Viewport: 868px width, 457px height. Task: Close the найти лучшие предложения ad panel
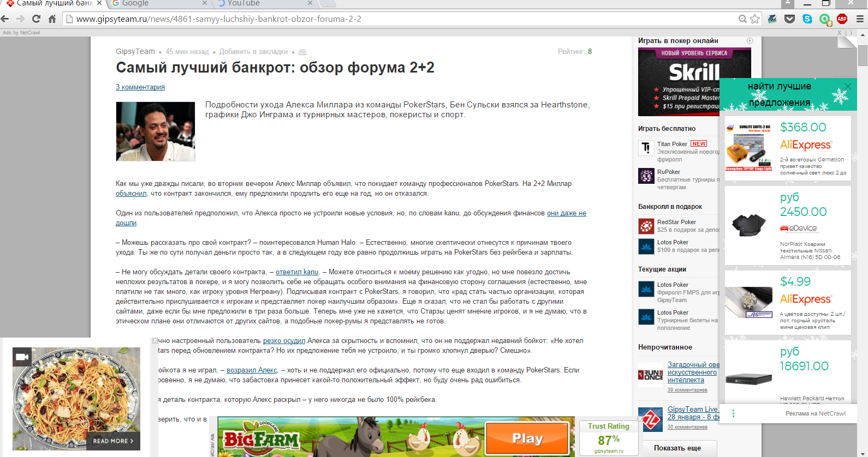tap(848, 86)
